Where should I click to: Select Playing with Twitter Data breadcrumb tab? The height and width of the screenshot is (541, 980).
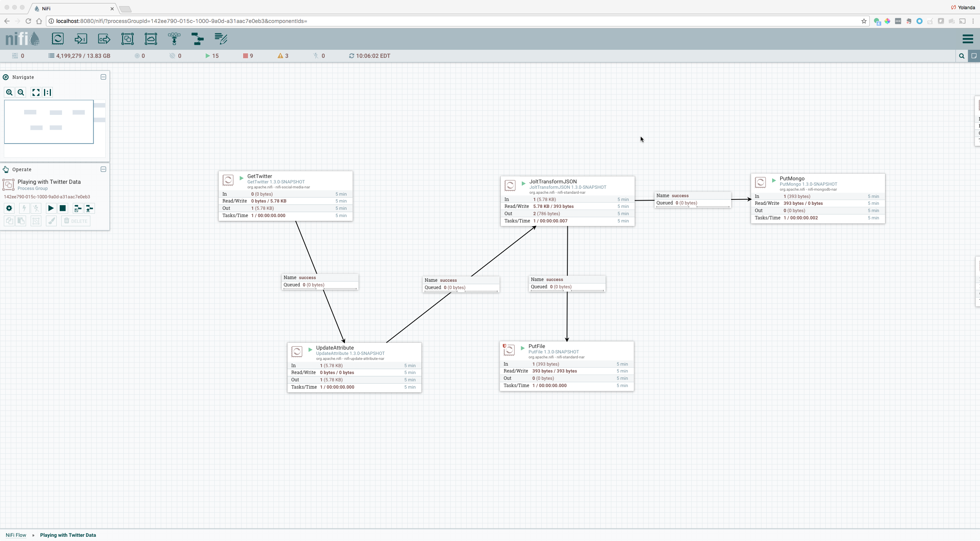tap(68, 535)
